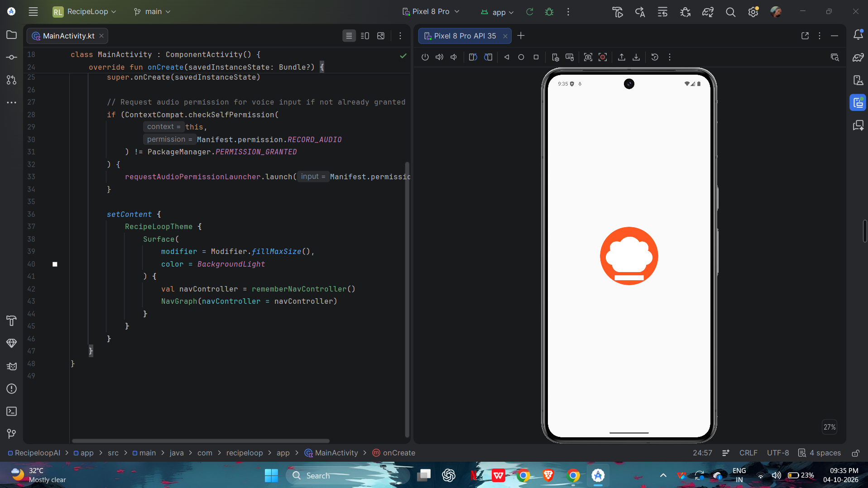Open the Build tool window hammer icon

click(x=12, y=321)
